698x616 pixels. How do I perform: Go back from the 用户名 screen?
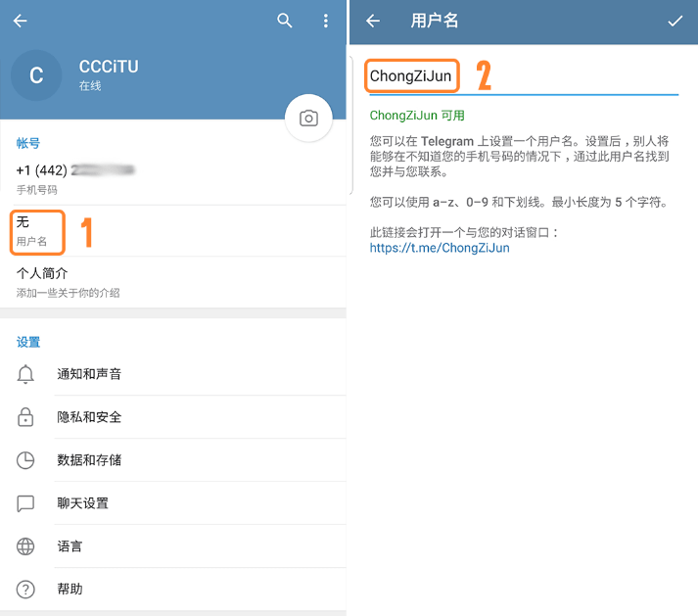click(x=373, y=21)
